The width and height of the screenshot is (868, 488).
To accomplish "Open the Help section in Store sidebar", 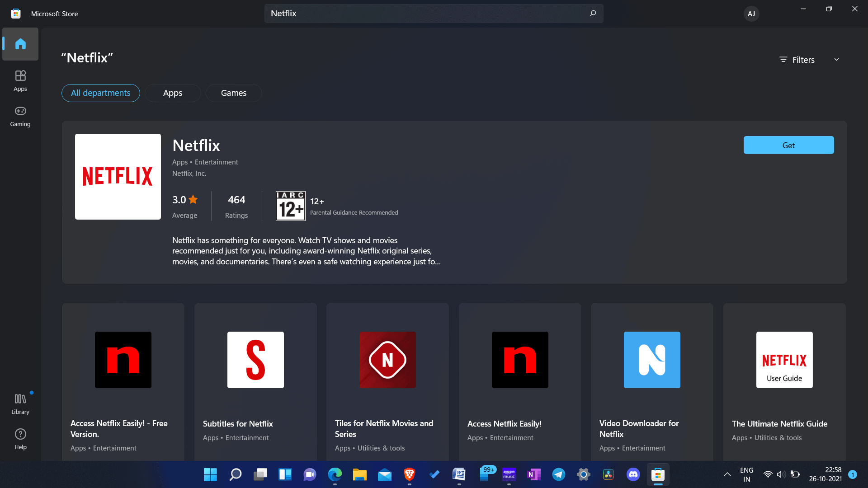I will click(x=20, y=438).
